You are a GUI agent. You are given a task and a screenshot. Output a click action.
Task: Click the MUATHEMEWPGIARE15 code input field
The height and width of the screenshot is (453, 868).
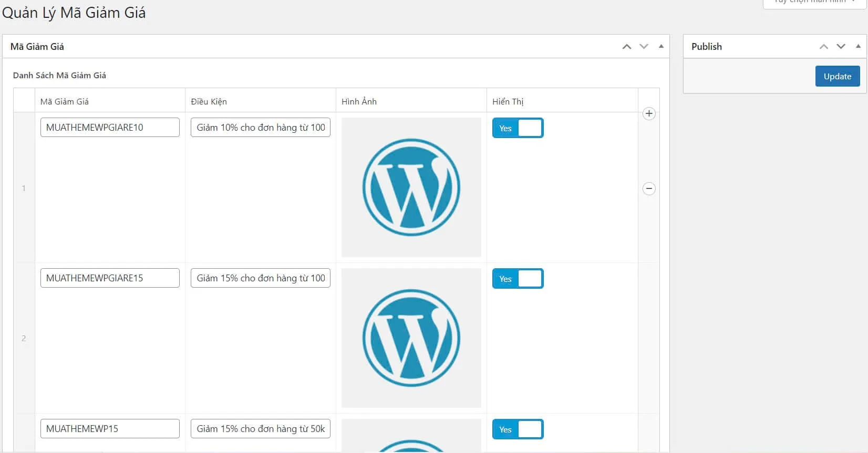110,278
